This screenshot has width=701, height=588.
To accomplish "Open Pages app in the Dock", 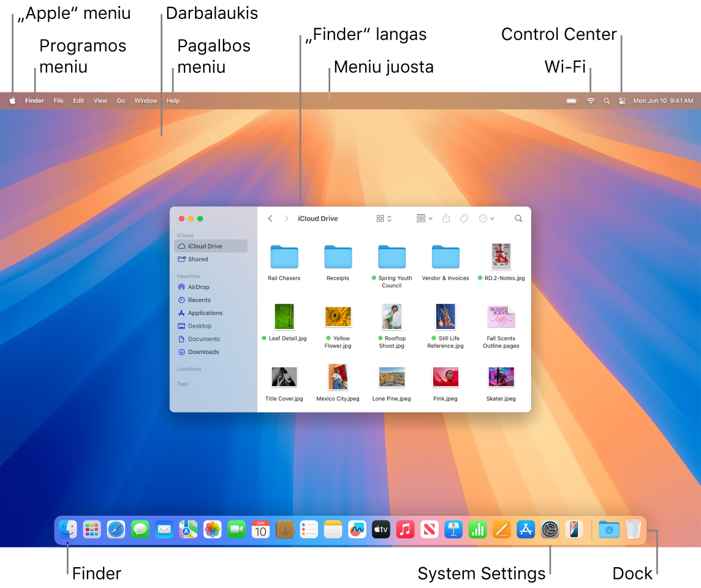I will (502, 530).
